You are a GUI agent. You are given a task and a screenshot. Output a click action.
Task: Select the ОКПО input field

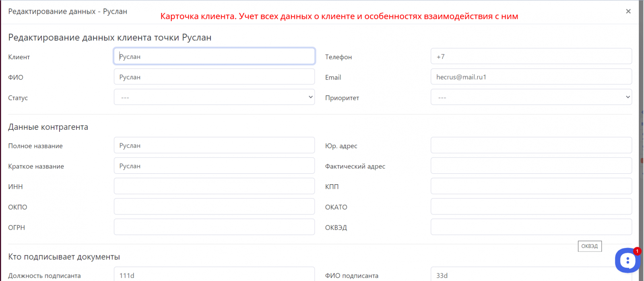pos(214,207)
